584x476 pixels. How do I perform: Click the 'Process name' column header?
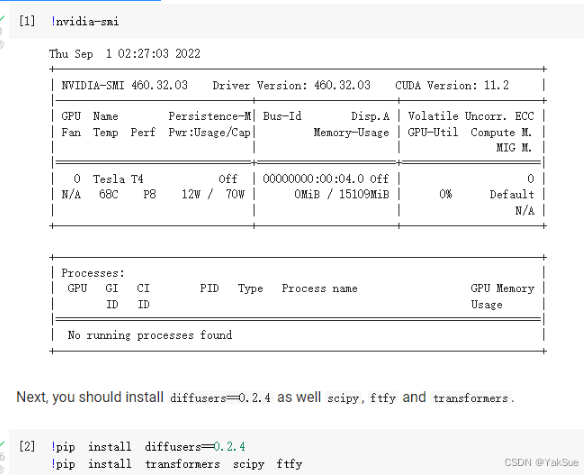(320, 288)
